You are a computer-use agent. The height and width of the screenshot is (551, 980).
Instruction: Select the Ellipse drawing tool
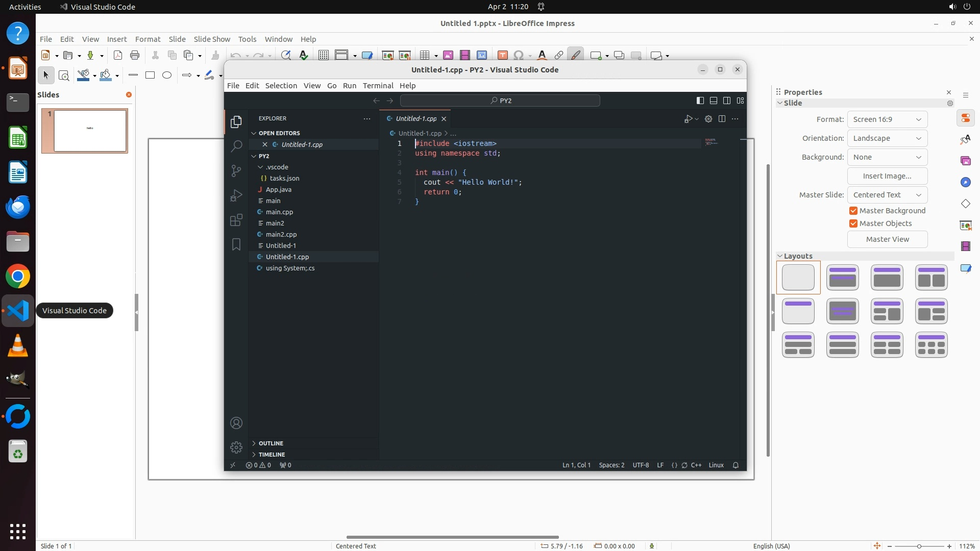click(167, 76)
